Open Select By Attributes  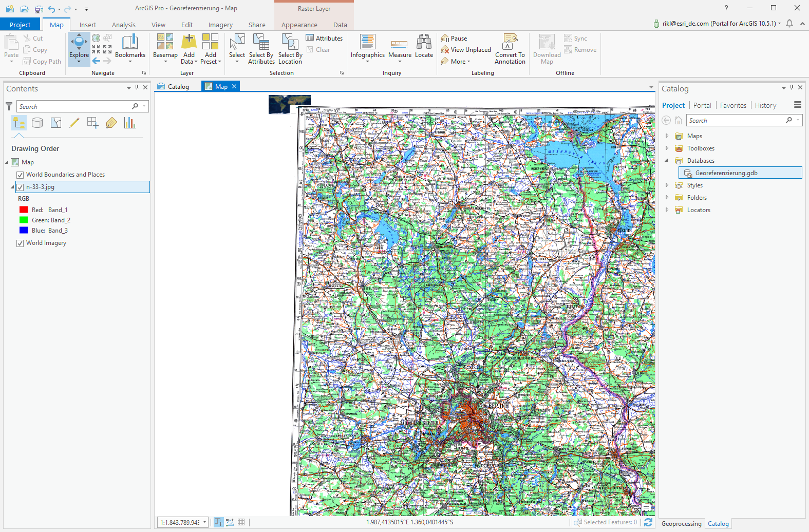[261, 49]
